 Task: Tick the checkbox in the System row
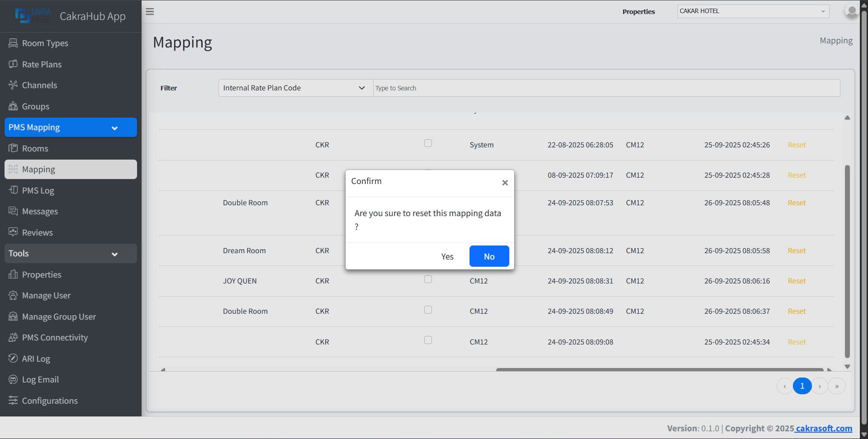point(428,143)
